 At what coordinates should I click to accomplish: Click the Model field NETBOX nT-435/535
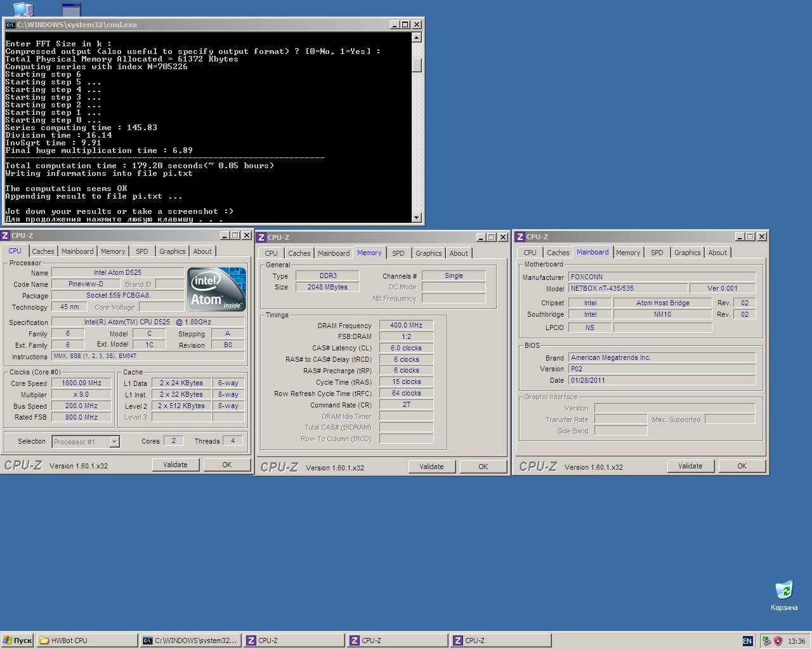pos(627,288)
